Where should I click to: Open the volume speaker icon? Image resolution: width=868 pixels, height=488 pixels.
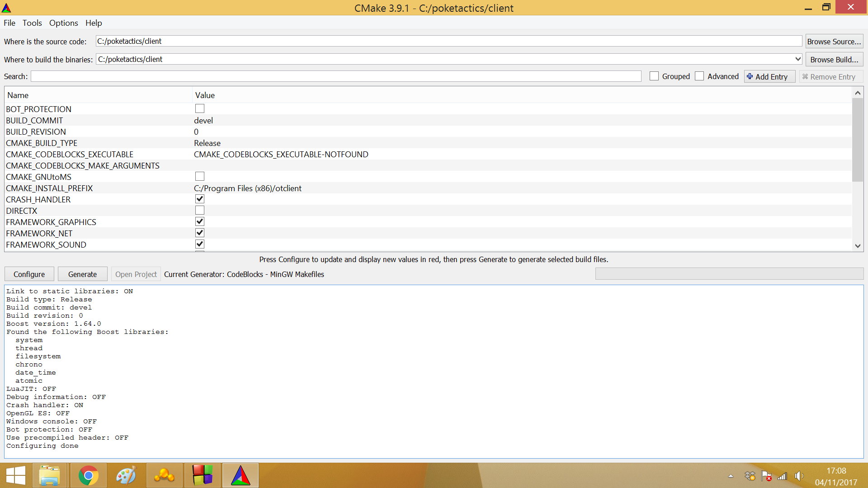coord(799,476)
